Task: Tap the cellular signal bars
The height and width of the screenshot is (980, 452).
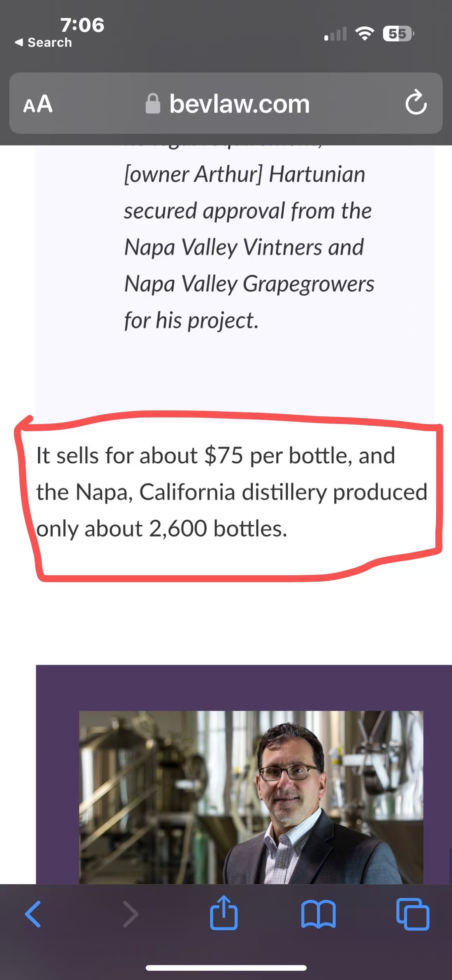Action: 336,34
